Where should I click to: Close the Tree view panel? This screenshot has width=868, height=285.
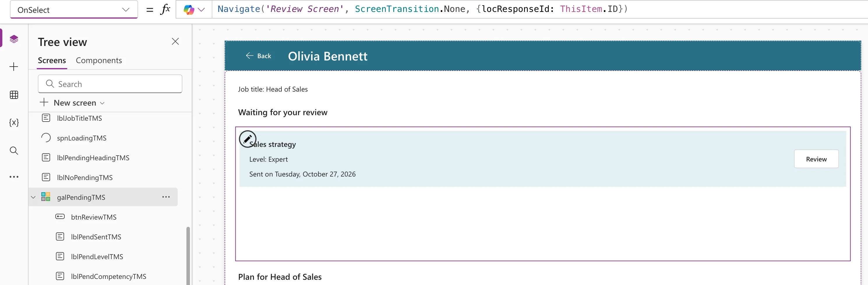click(x=175, y=41)
